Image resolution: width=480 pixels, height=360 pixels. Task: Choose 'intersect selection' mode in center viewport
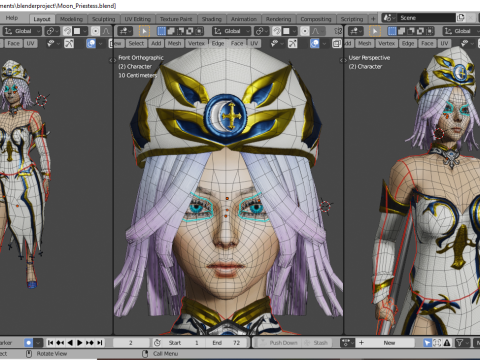(x=199, y=31)
